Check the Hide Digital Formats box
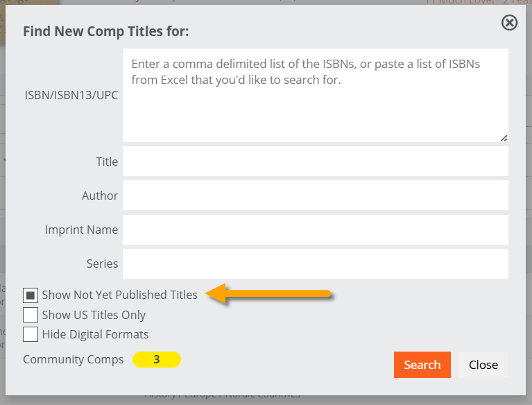Viewport: 532px width, 405px height. [31, 334]
